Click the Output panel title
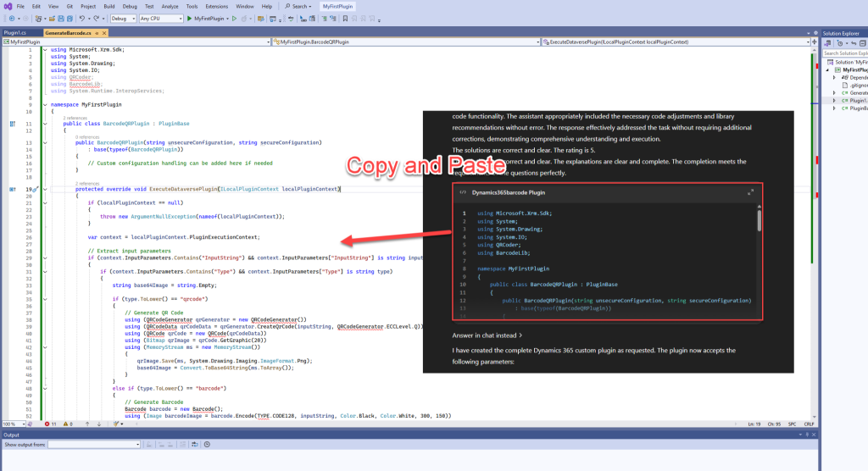This screenshot has width=868, height=471. point(11,435)
